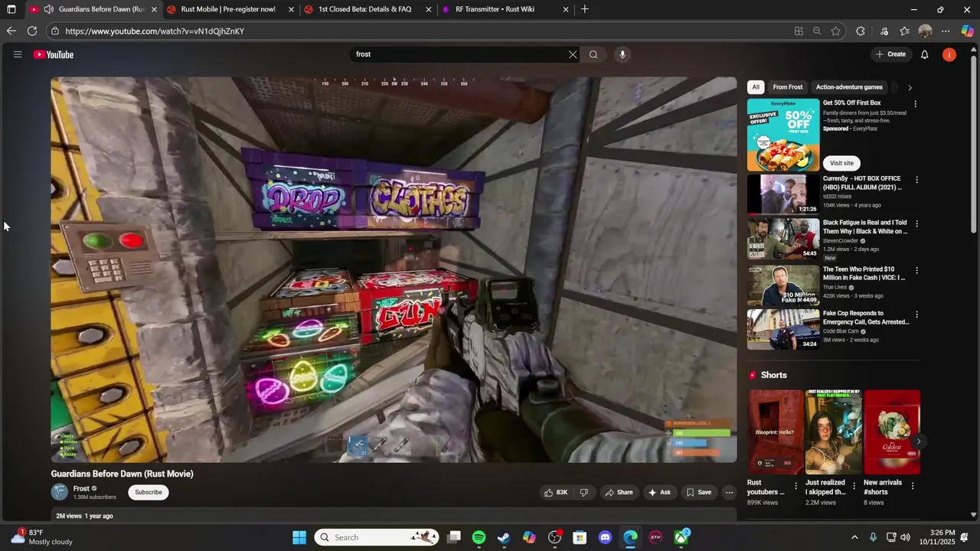Open browser extensions puzzle icon
The height and width of the screenshot is (551, 980).
[x=861, y=31]
